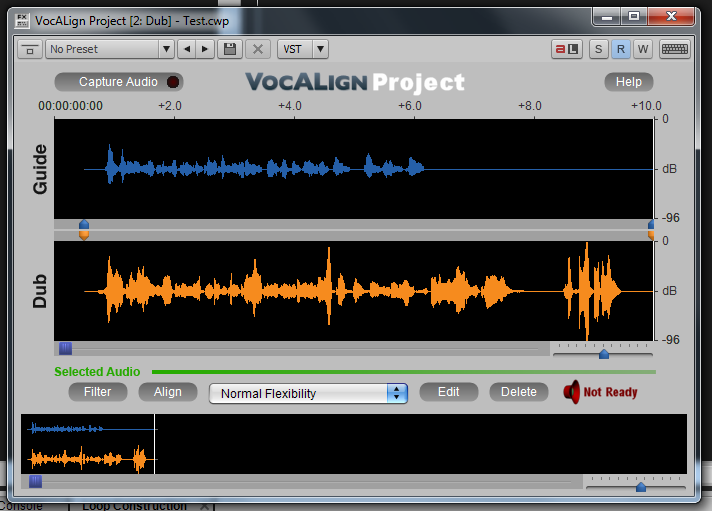This screenshot has height=511, width=712.
Task: Open the virtual keyboard icon
Action: pyautogui.click(x=674, y=49)
